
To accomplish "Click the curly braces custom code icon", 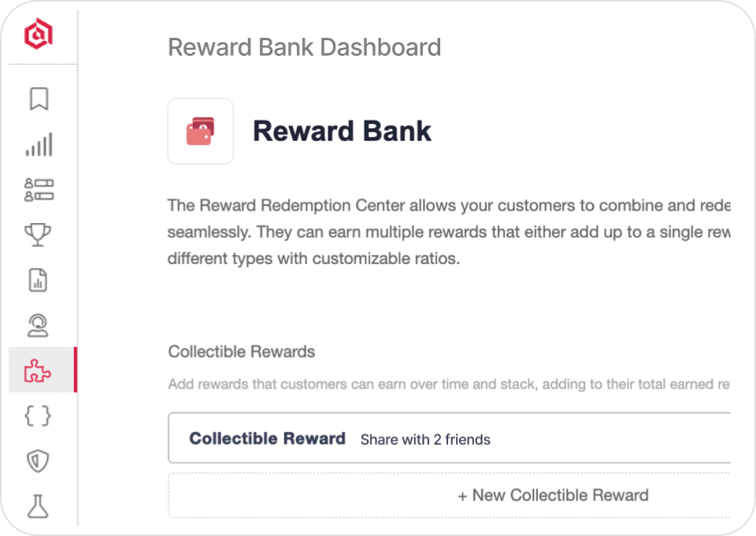I will 37,415.
